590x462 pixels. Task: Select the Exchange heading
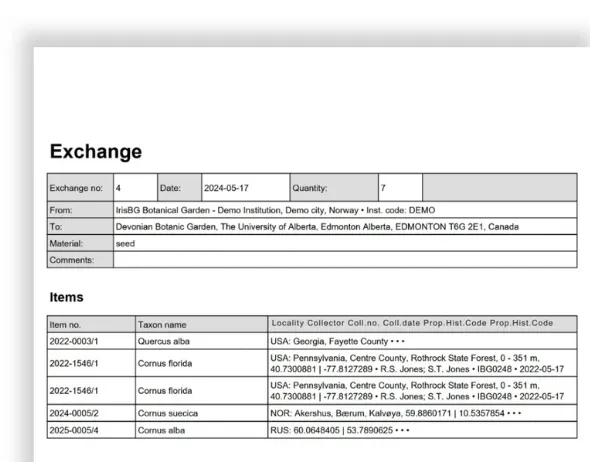96,152
